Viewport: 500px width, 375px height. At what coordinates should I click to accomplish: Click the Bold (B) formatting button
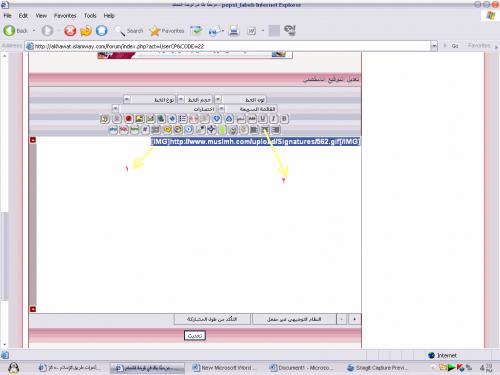(x=284, y=119)
